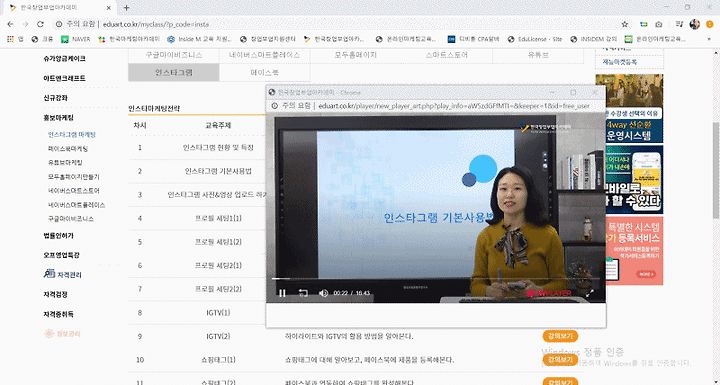720x385 pixels.
Task: Go back using the browser back arrow
Action: coord(10,24)
